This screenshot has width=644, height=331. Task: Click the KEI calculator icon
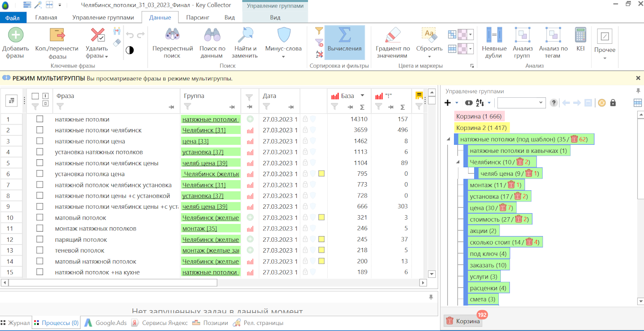tap(580, 35)
